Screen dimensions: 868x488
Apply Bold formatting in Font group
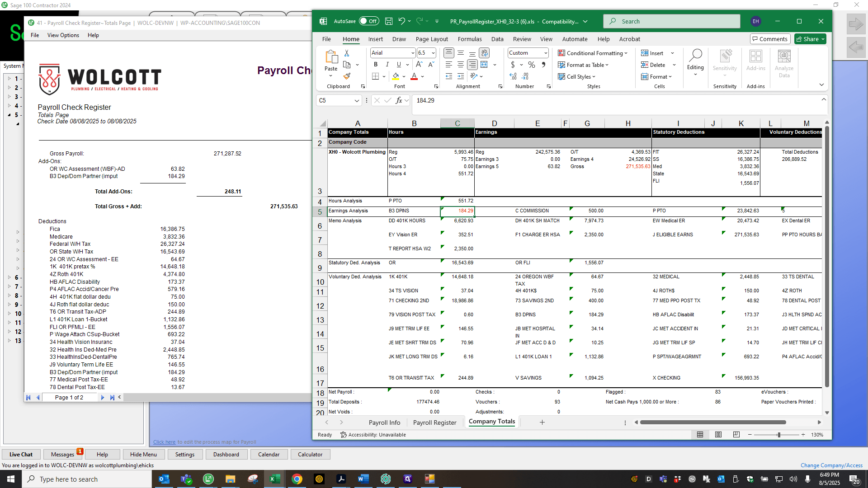tap(375, 65)
